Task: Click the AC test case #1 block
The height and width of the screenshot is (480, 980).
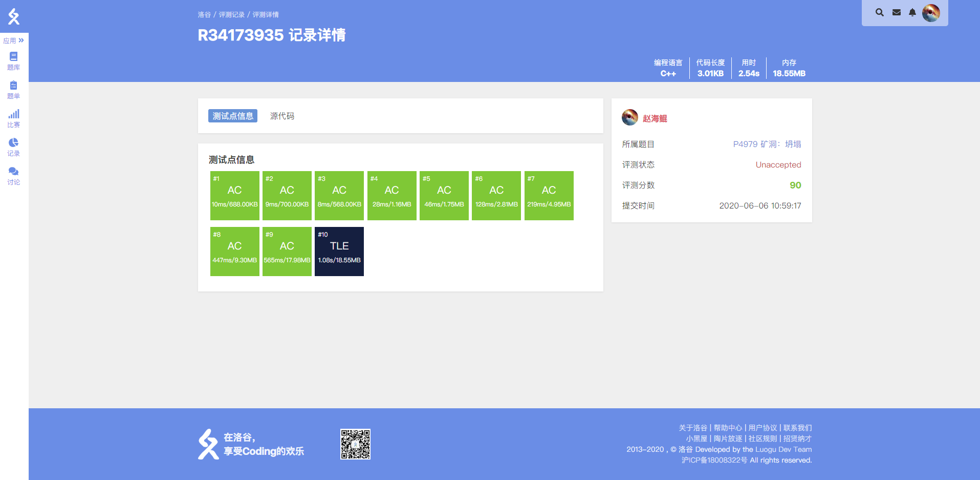Action: point(234,196)
